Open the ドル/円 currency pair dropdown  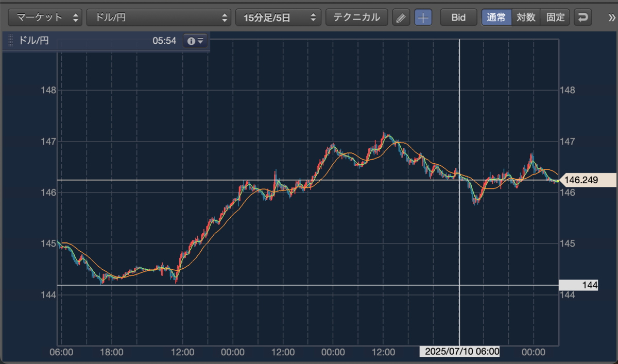[159, 18]
